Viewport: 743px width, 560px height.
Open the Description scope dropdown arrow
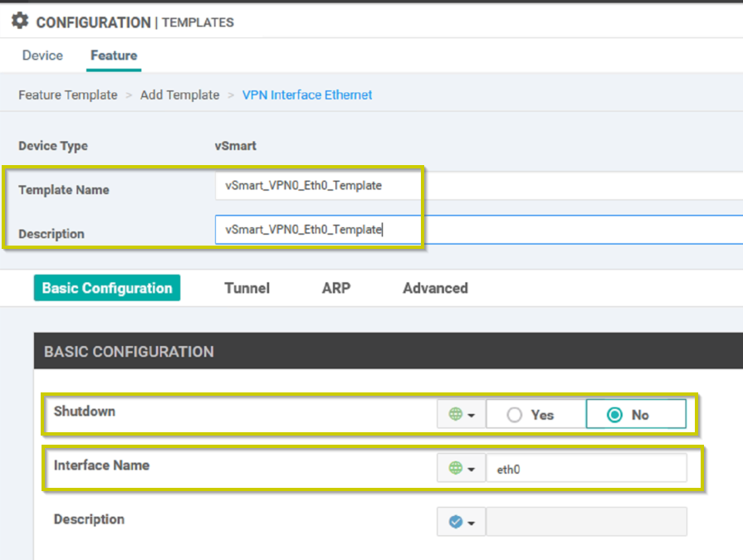click(471, 523)
